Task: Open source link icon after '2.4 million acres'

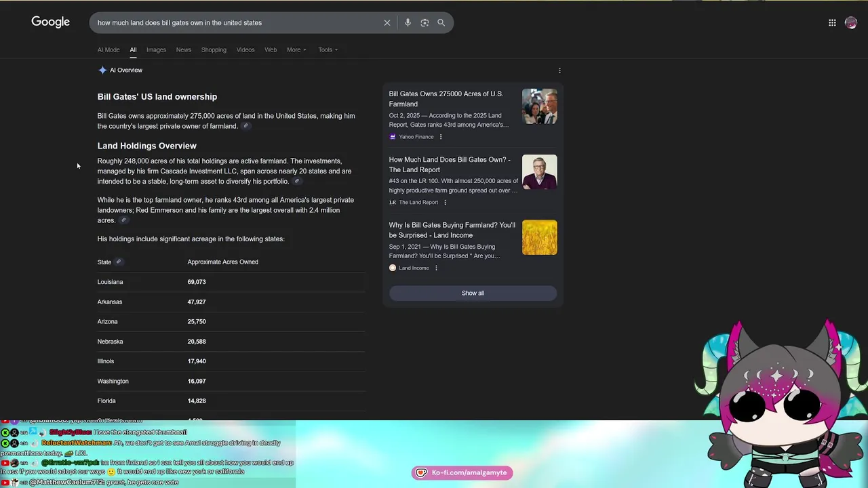Action: pyautogui.click(x=123, y=220)
